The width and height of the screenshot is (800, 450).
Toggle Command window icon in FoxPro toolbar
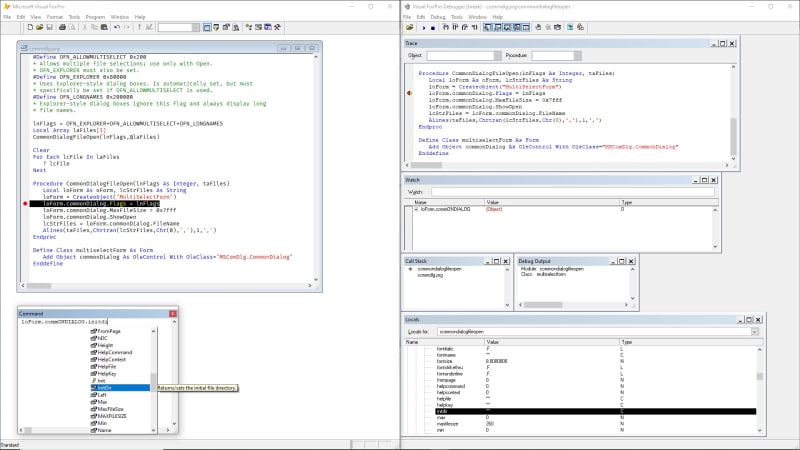(207, 27)
